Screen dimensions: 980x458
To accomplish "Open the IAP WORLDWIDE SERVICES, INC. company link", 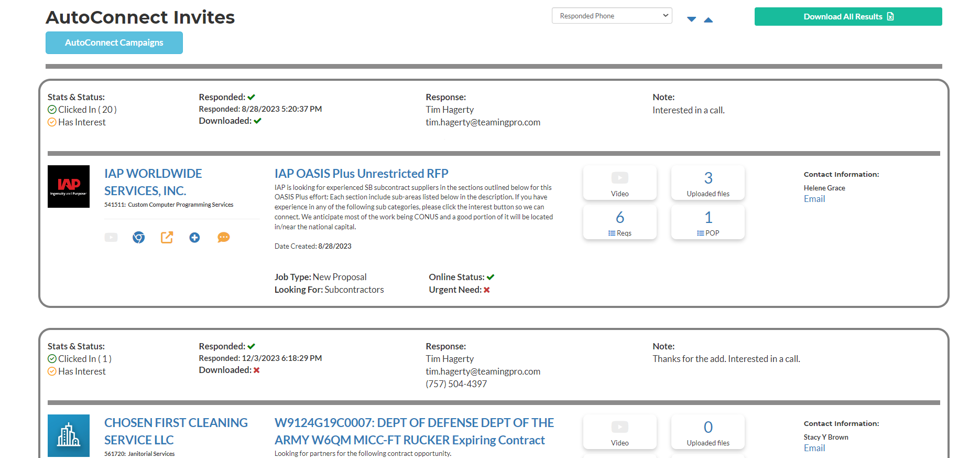I will [153, 182].
